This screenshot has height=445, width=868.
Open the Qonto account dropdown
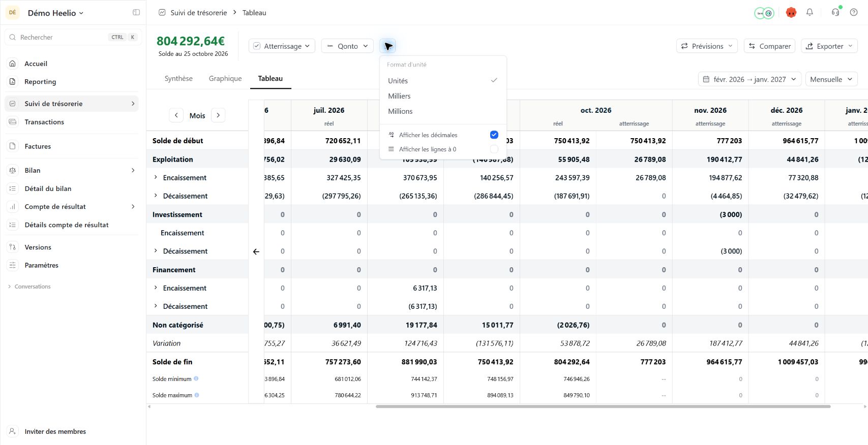click(347, 46)
